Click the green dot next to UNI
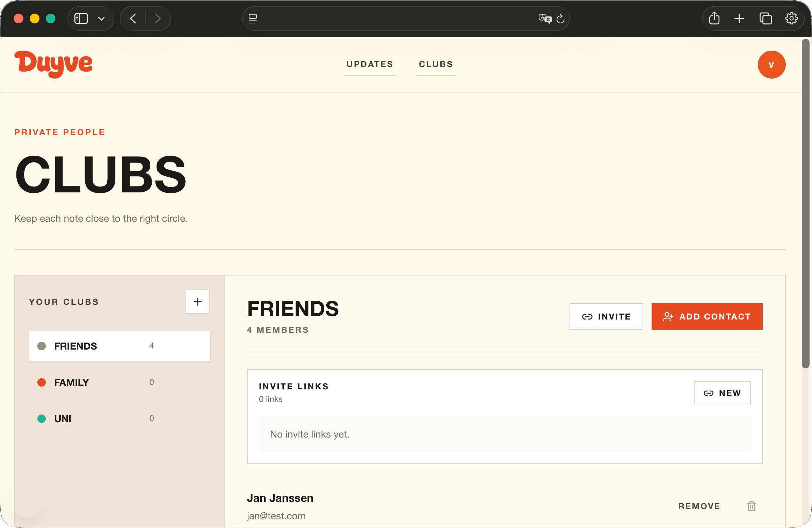Viewport: 812px width, 528px height. [42, 418]
